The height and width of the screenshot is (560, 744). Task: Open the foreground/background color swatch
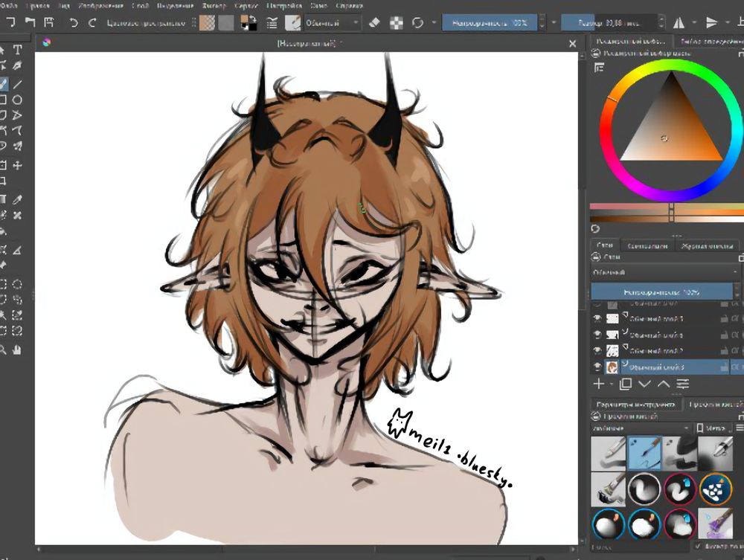point(248,22)
